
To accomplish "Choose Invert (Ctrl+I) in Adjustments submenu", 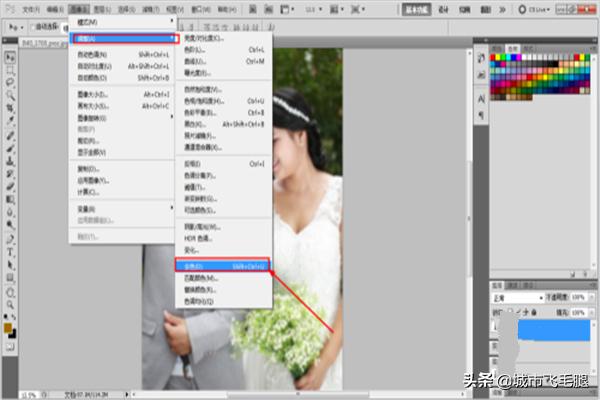I will tap(224, 164).
